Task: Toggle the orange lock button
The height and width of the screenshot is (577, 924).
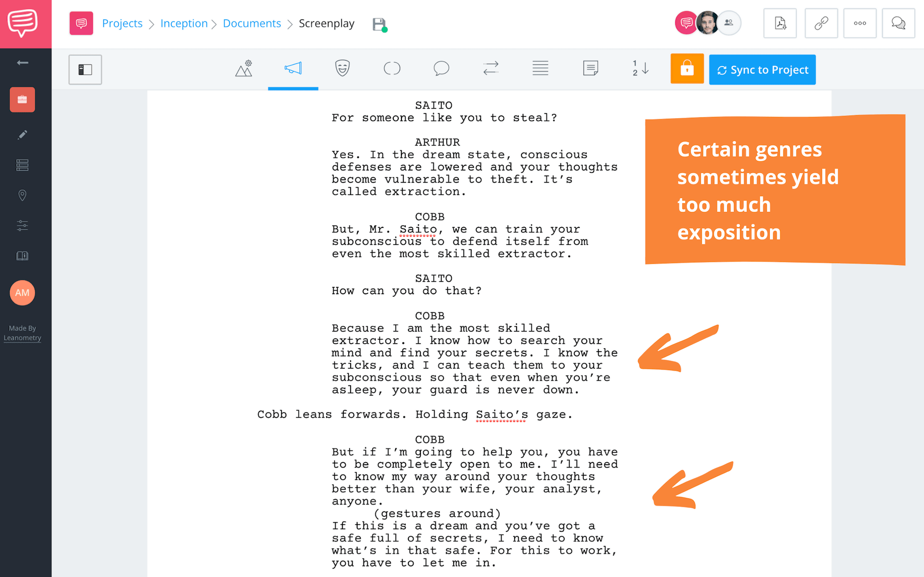Action: (687, 69)
